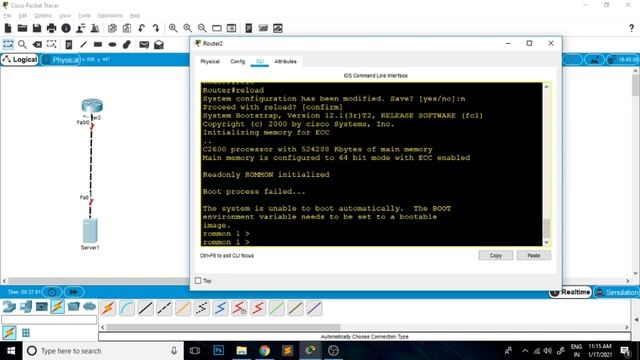Pick the Console light-blue curved cable
Screen dimensions: 640x360
point(127,308)
